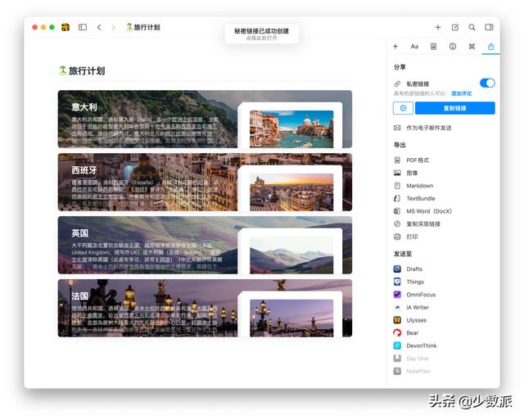Select the share tab icon
524x420 pixels.
coord(490,47)
